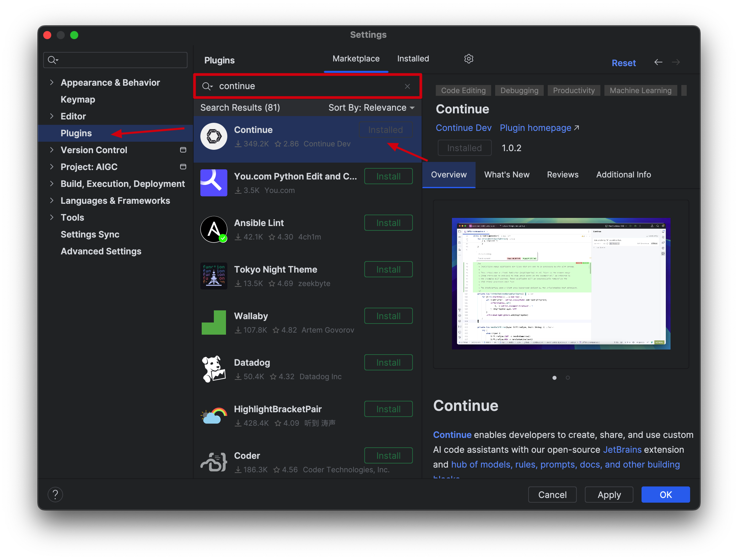
Task: Click the Cancel button
Action: pyautogui.click(x=552, y=495)
